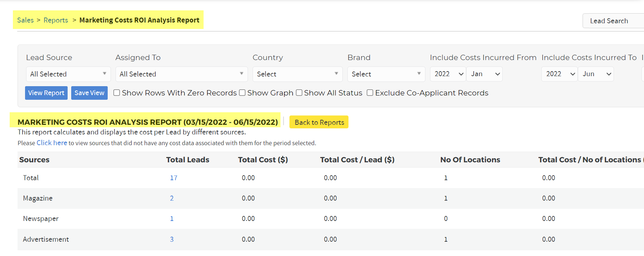The width and height of the screenshot is (644, 256).
Task: Change the costs incurred to month Jun
Action: pyautogui.click(x=596, y=74)
